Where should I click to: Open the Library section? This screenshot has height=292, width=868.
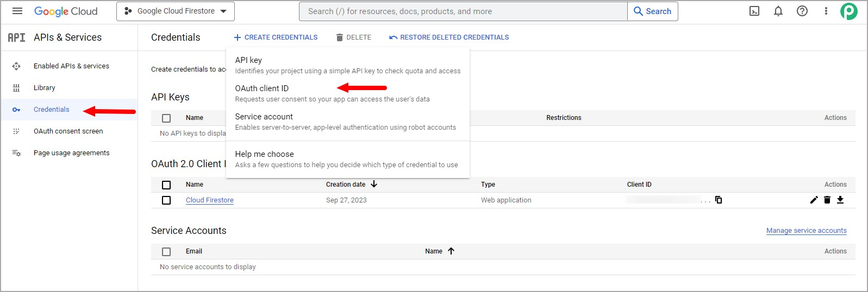pyautogui.click(x=45, y=88)
